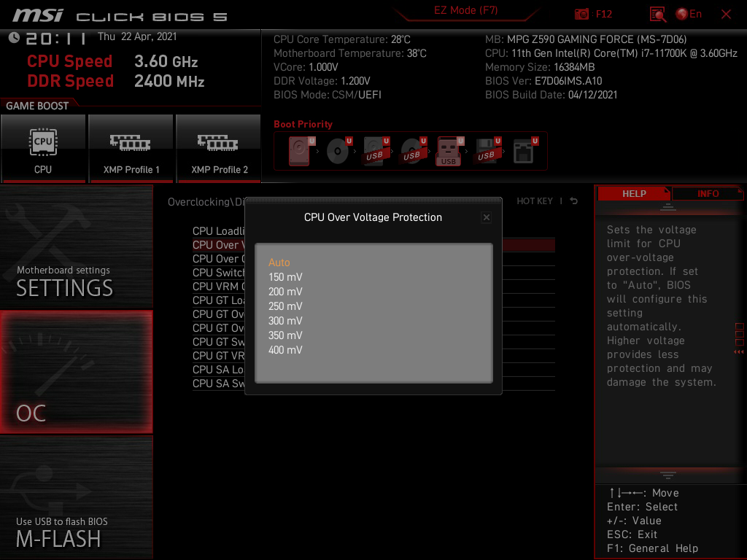Image resolution: width=747 pixels, height=560 pixels.
Task: Select the USB floppy boot device icon
Action: (x=487, y=151)
